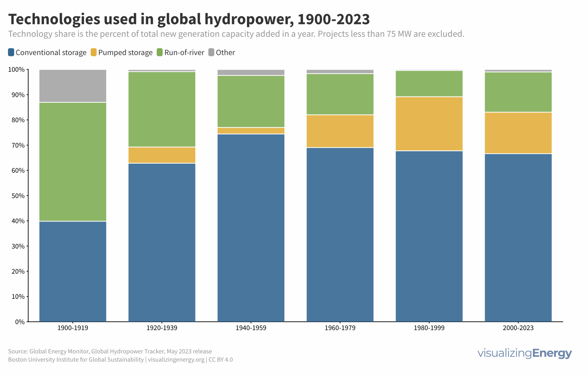Click the orange Pumped storage segment of 1980-1999
The height and width of the screenshot is (376, 588).
tap(429, 124)
